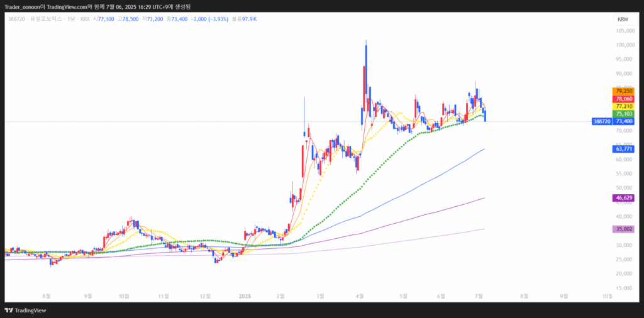Viewport: 644px width, 318px height.
Task: Click the 388720 ticker tag on price line
Action: click(601, 121)
